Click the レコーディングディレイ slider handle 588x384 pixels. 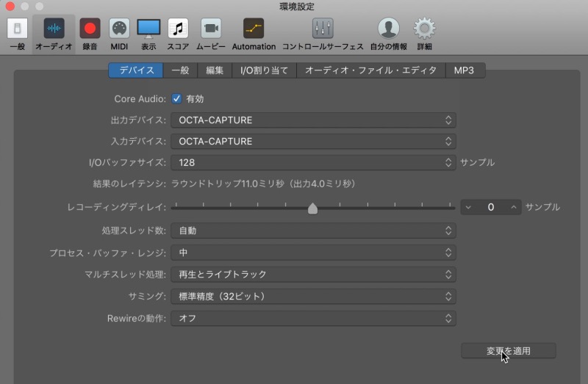[313, 209]
